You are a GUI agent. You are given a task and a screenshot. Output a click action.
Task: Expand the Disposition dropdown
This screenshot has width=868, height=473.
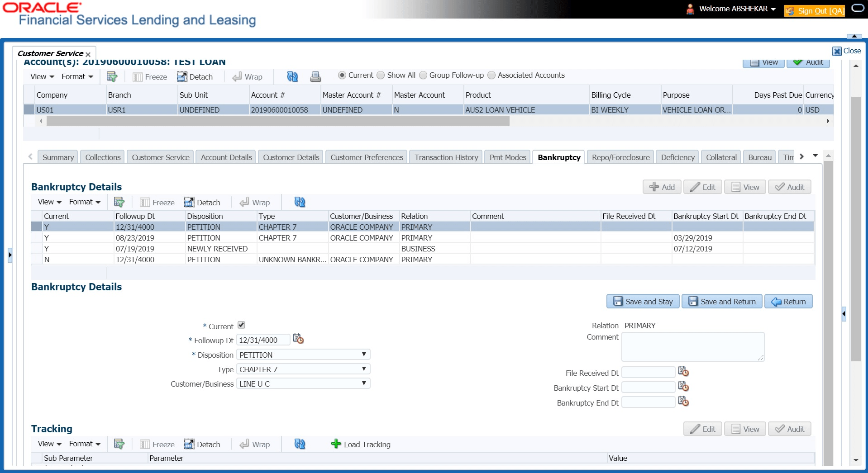(x=303, y=355)
